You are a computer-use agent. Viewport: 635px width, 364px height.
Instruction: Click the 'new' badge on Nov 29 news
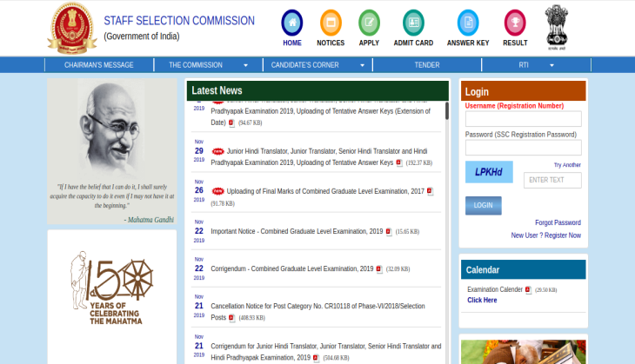tap(217, 151)
